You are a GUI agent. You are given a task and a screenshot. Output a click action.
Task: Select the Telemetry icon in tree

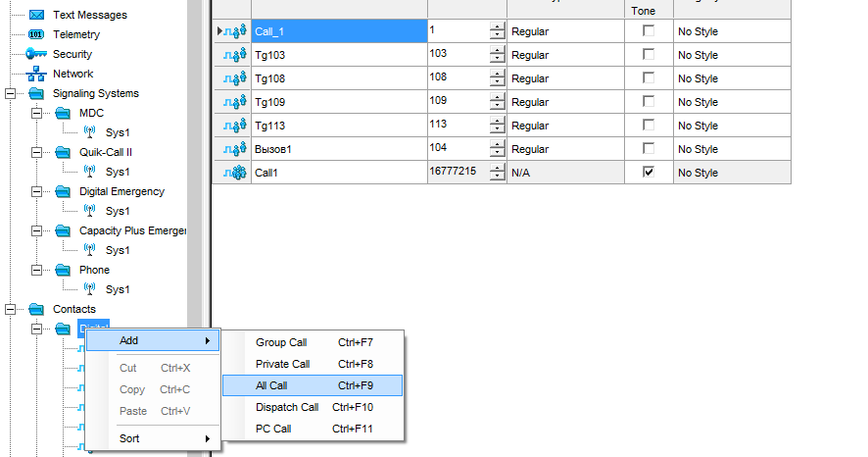tap(36, 35)
